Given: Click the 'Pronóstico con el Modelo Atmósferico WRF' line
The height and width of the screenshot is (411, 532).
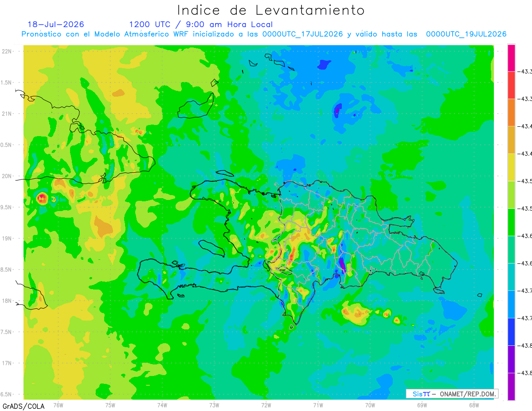Looking at the screenshot, I should (264, 34).
